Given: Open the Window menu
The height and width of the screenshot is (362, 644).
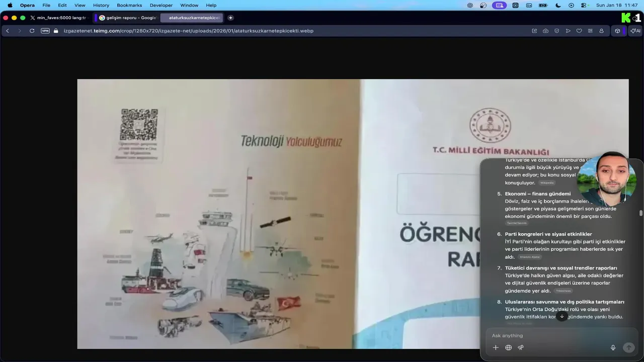Looking at the screenshot, I should point(189,5).
